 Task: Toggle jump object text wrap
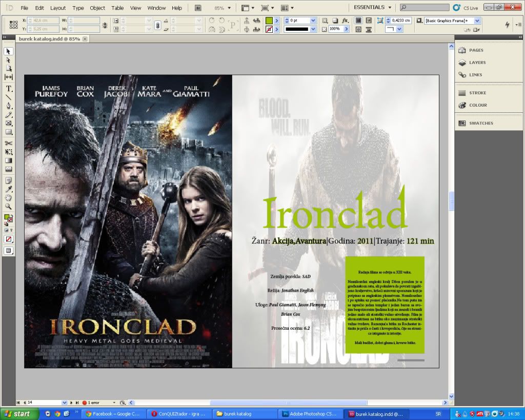coord(369,29)
